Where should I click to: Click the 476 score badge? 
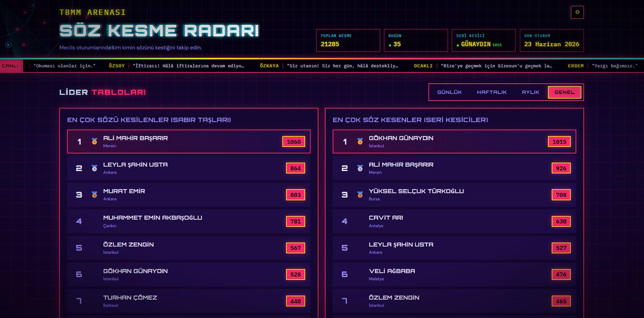tap(561, 274)
